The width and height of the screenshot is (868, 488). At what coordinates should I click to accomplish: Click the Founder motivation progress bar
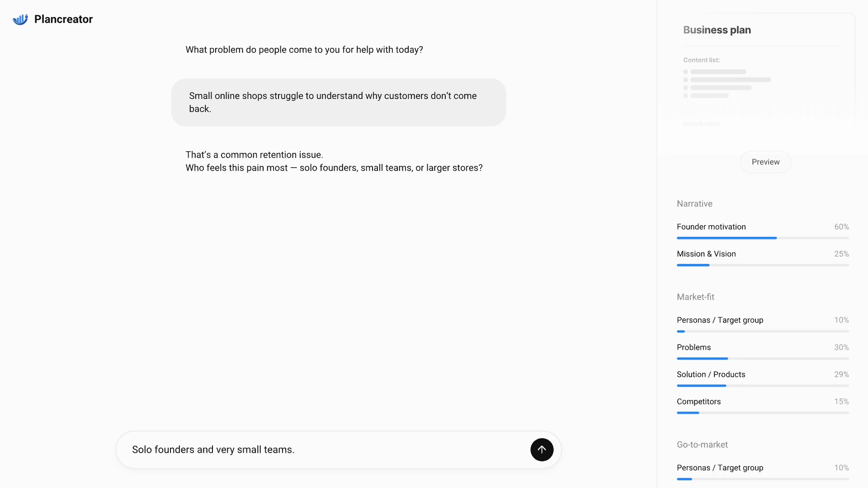click(763, 238)
